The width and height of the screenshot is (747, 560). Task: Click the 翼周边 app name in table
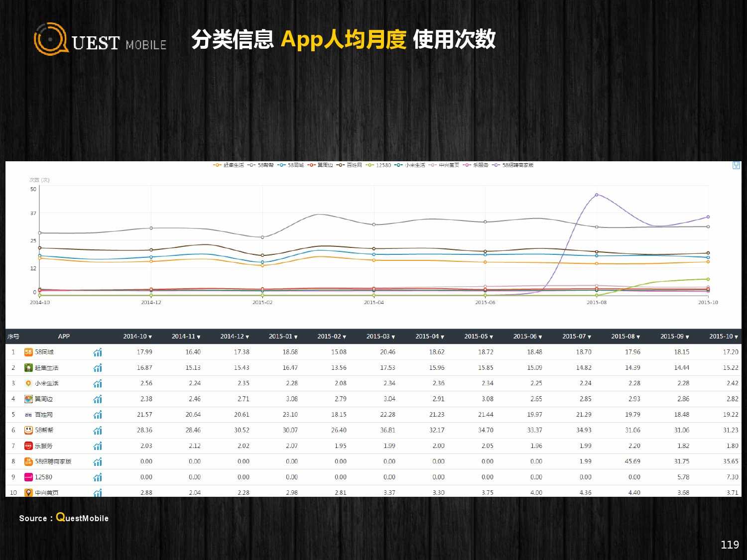(44, 399)
